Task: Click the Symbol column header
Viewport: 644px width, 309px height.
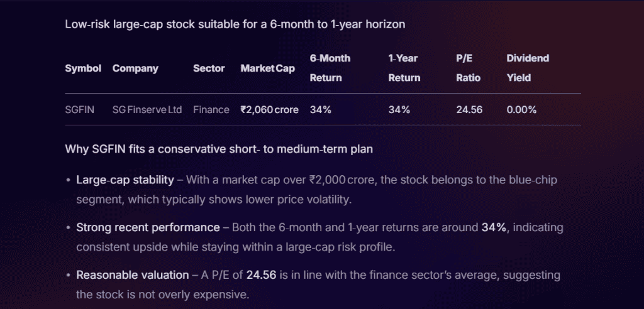Action: point(83,68)
